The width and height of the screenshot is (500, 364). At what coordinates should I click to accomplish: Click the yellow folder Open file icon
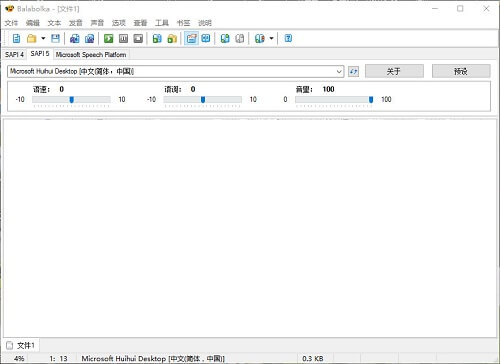tap(32, 38)
